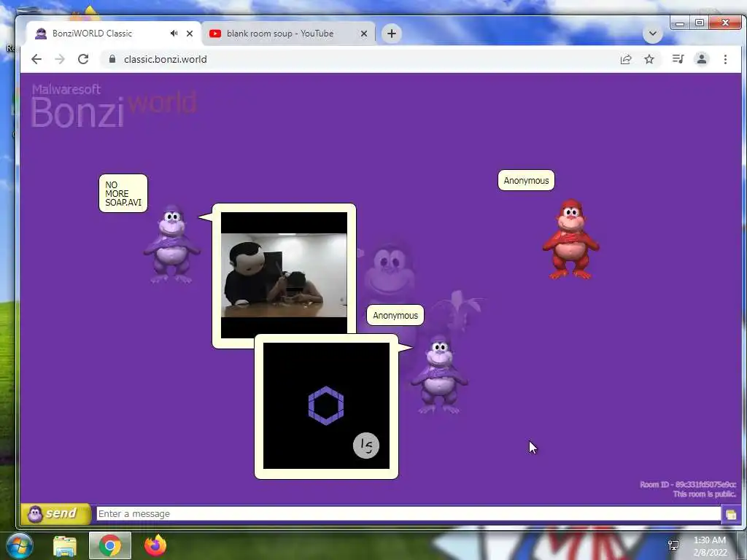Mute the BonziWORLD tab audio icon

click(174, 34)
